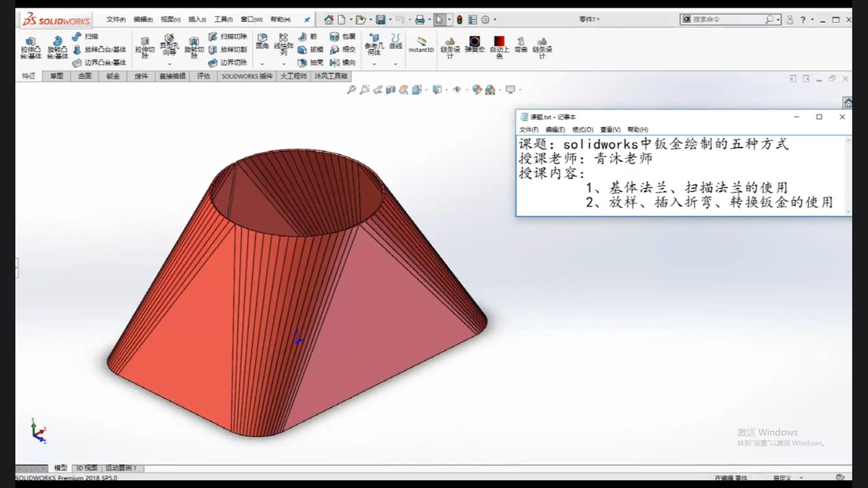Screen dimensions: 868x488
Task: Click the Open file icon
Action: (x=360, y=19)
